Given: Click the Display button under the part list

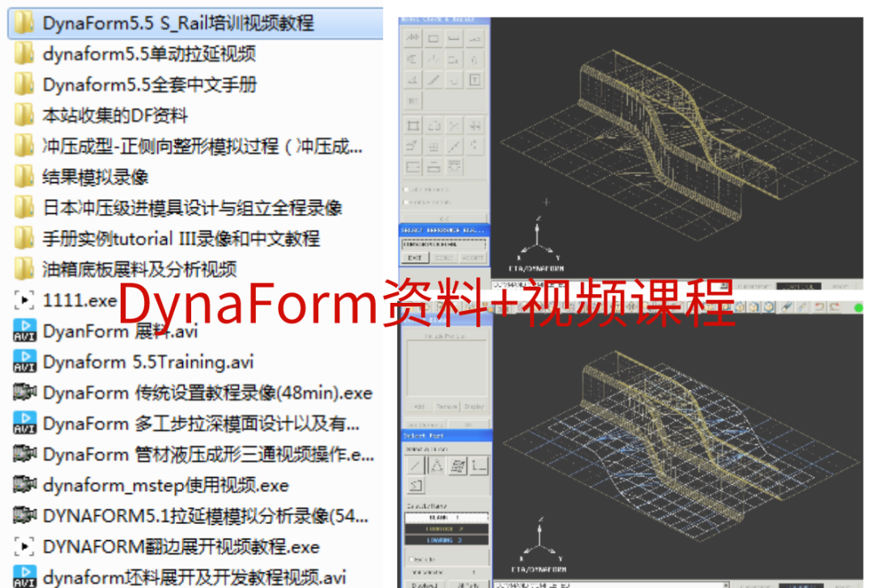Looking at the screenshot, I should [x=474, y=407].
